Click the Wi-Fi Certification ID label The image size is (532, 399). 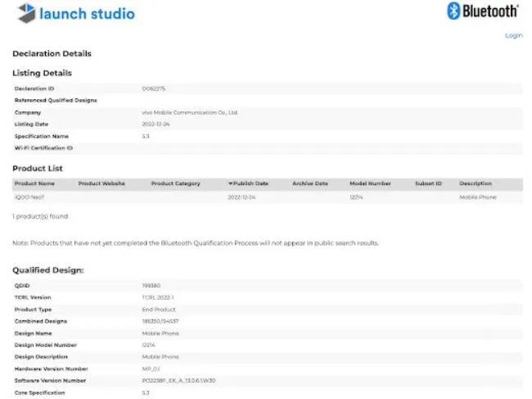43,148
